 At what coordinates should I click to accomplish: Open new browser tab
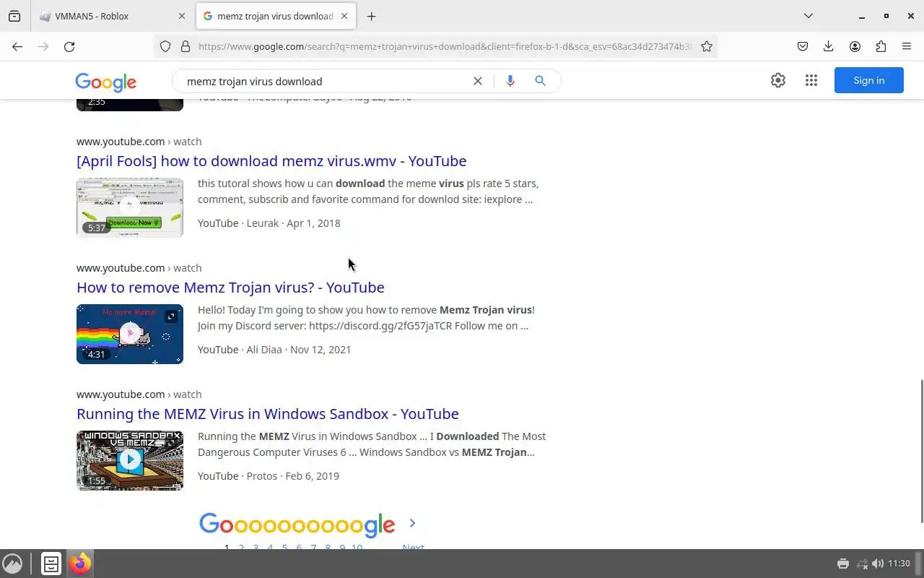point(372,16)
